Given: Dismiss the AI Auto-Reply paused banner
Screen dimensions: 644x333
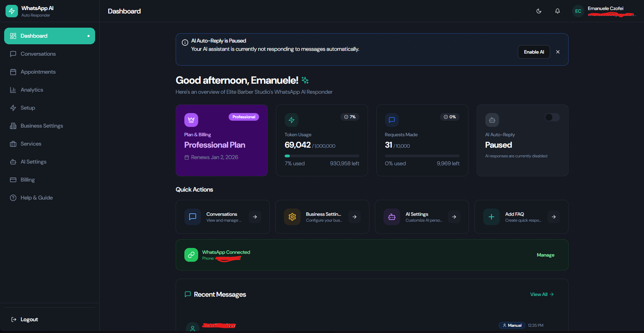Looking at the screenshot, I should tap(558, 52).
